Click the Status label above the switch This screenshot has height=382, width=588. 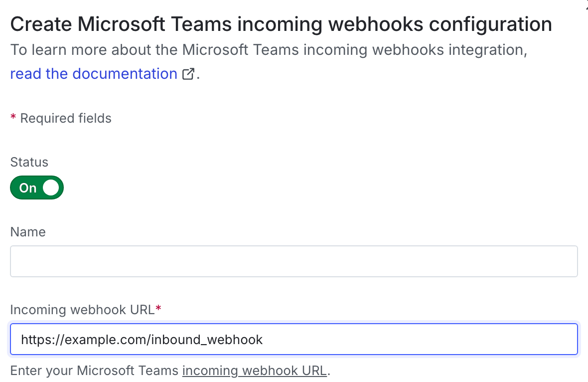click(29, 162)
